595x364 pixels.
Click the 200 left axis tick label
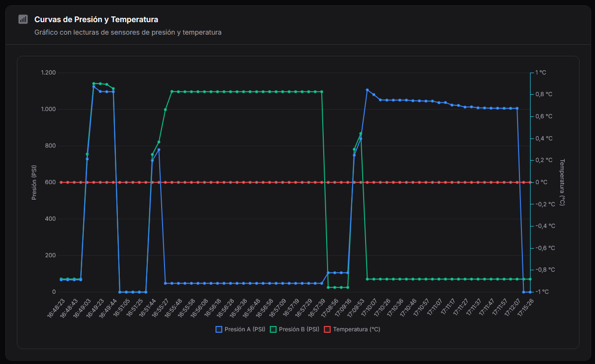point(51,255)
